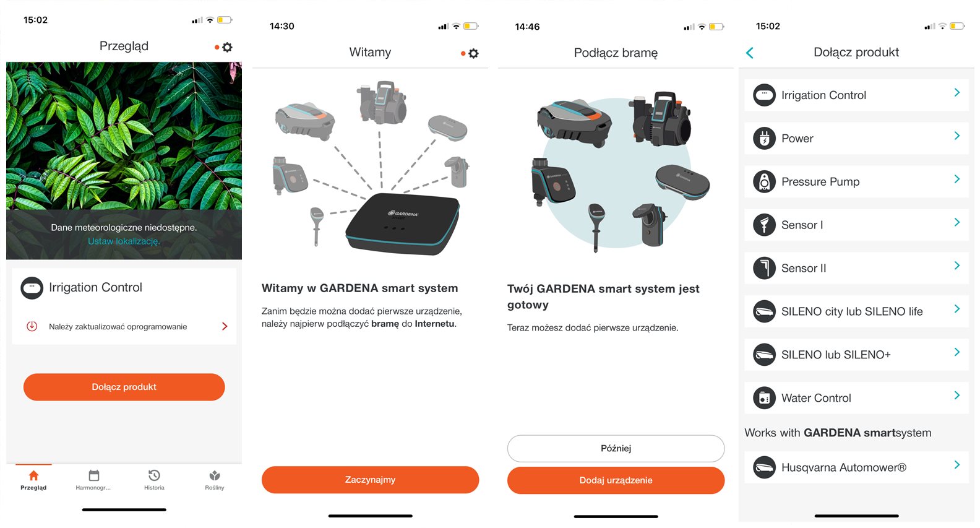Image resolution: width=980 pixels, height=528 pixels.
Task: Choose Później to skip adding device
Action: tap(616, 448)
